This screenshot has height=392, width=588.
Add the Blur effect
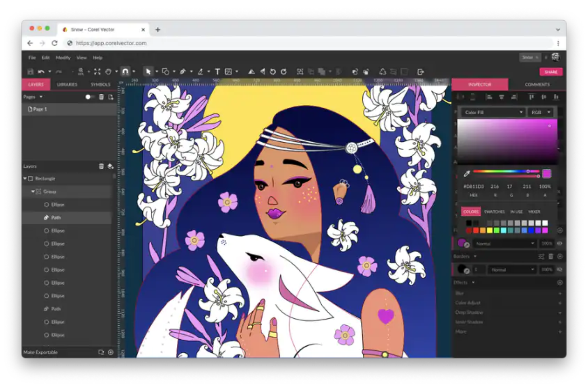click(560, 293)
